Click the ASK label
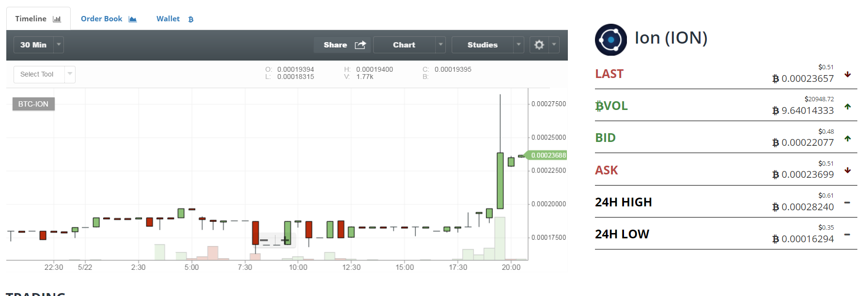 [607, 171]
